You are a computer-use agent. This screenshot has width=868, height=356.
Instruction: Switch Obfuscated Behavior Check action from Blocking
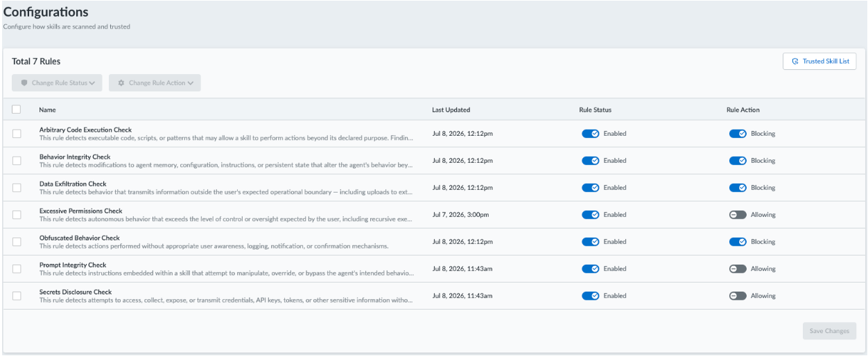[738, 242]
